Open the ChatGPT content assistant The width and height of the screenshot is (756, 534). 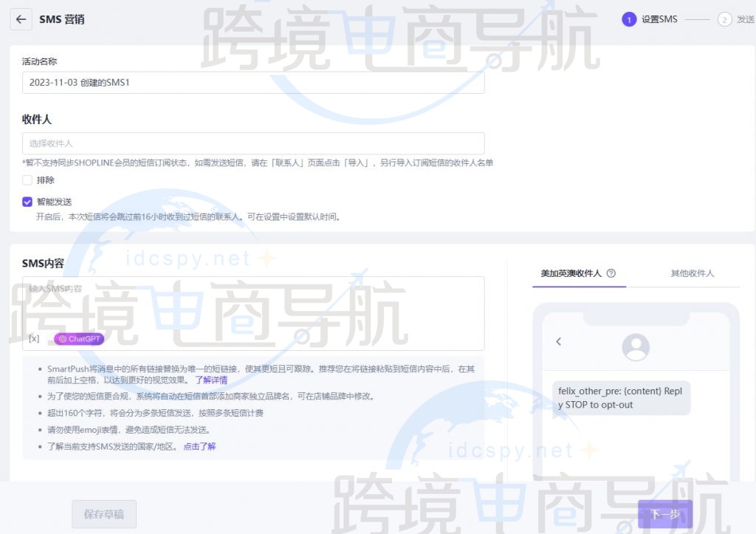click(x=79, y=339)
